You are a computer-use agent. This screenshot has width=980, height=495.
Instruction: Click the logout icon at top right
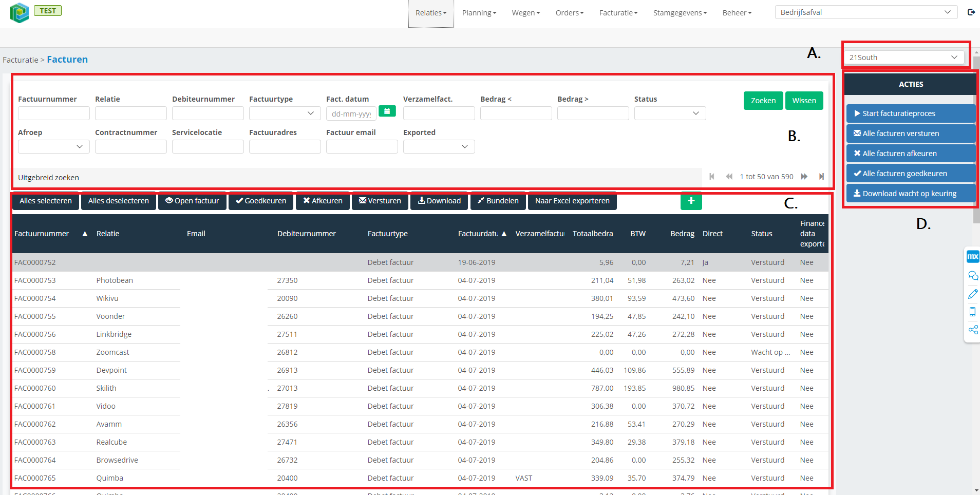point(971,12)
